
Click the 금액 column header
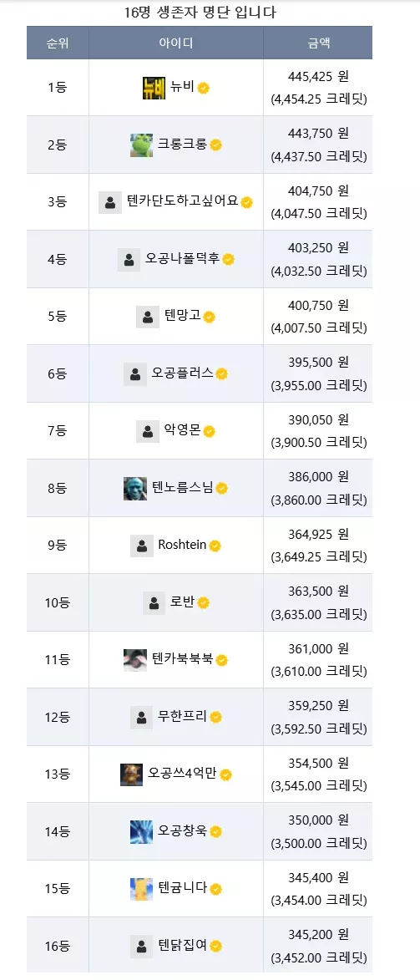pos(318,43)
